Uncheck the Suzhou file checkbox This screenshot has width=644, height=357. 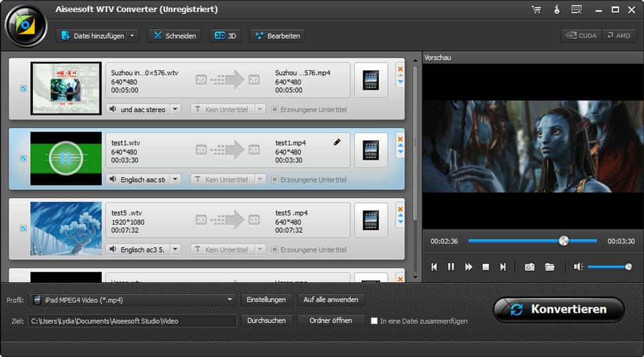tap(23, 89)
